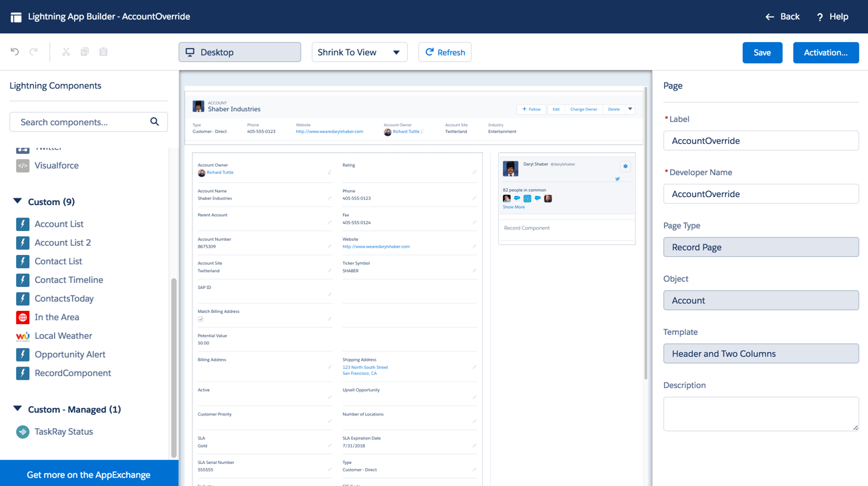
Task: Select the RecordComponent lightning icon
Action: pos(23,373)
